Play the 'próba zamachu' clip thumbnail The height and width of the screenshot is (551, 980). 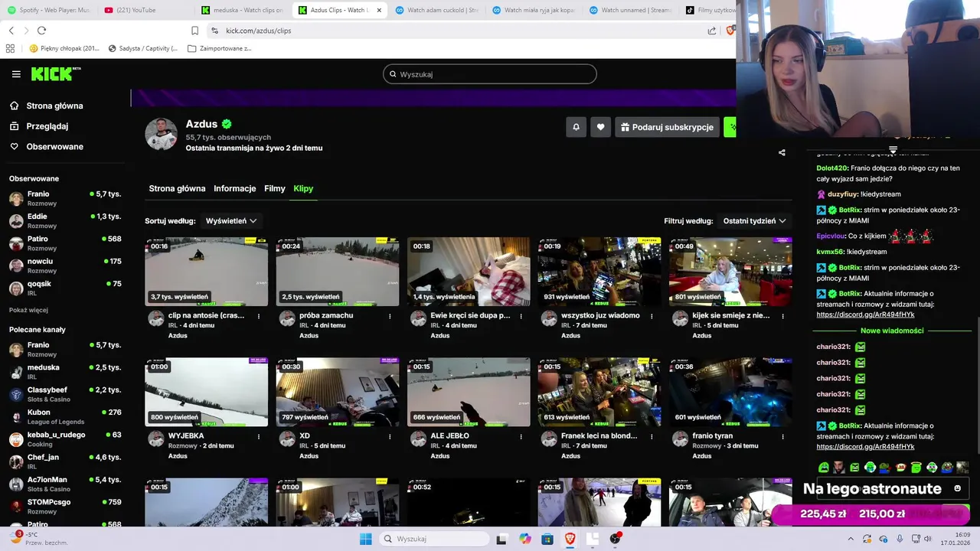tap(338, 272)
